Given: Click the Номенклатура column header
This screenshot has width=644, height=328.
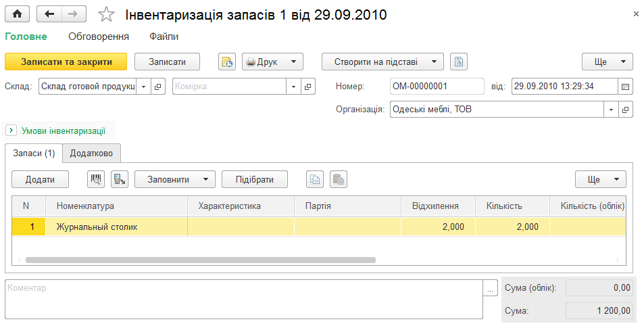Looking at the screenshot, I should click(x=116, y=206).
